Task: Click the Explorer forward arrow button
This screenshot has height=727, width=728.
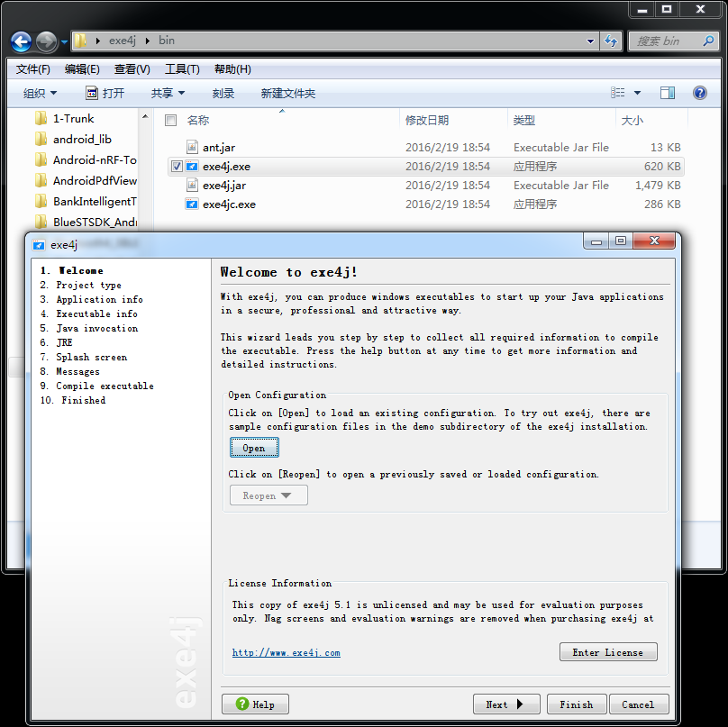Action: (46, 41)
